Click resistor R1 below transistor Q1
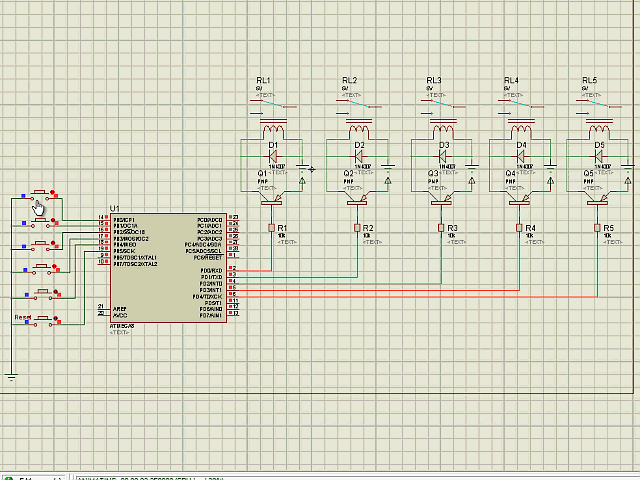The image size is (640, 480). pos(272,228)
